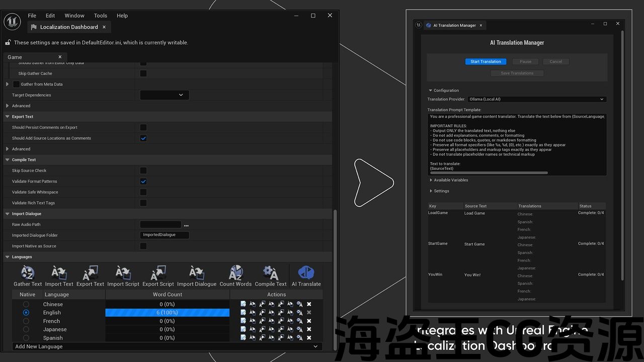Enable Validate Safe Whitespace
The image size is (644, 362).
click(x=143, y=192)
